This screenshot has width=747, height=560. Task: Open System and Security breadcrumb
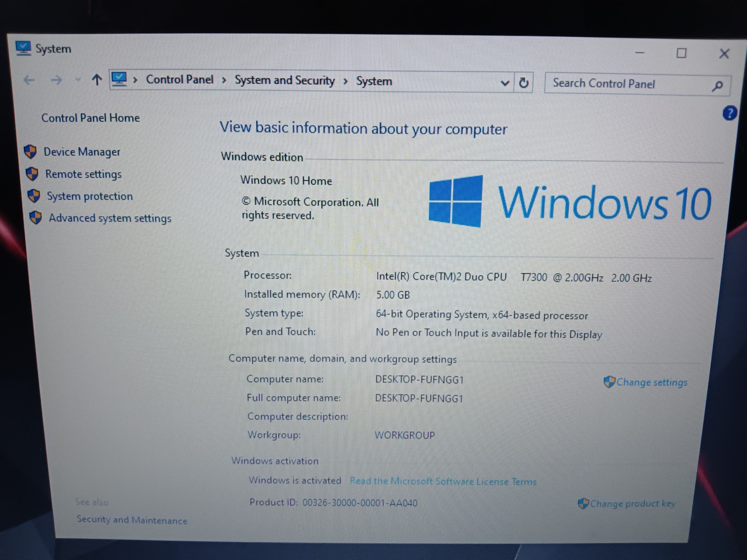pyautogui.click(x=285, y=81)
